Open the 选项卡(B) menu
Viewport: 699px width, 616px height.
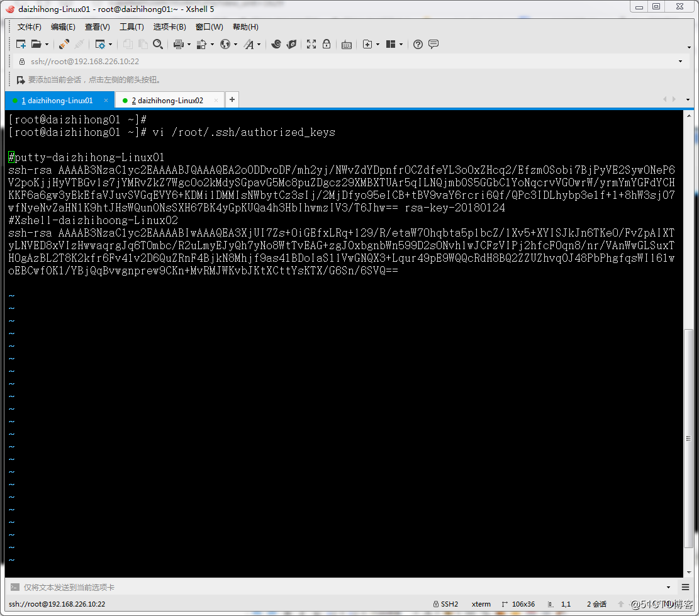pos(169,27)
